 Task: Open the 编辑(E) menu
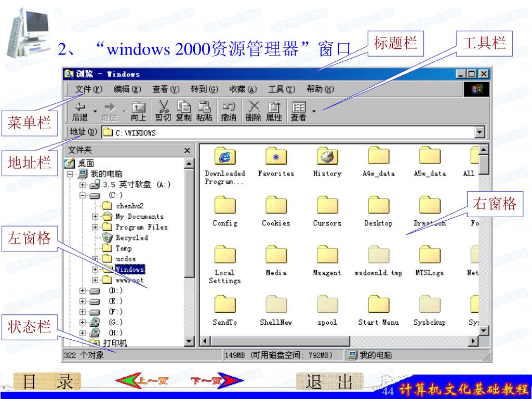click(127, 89)
